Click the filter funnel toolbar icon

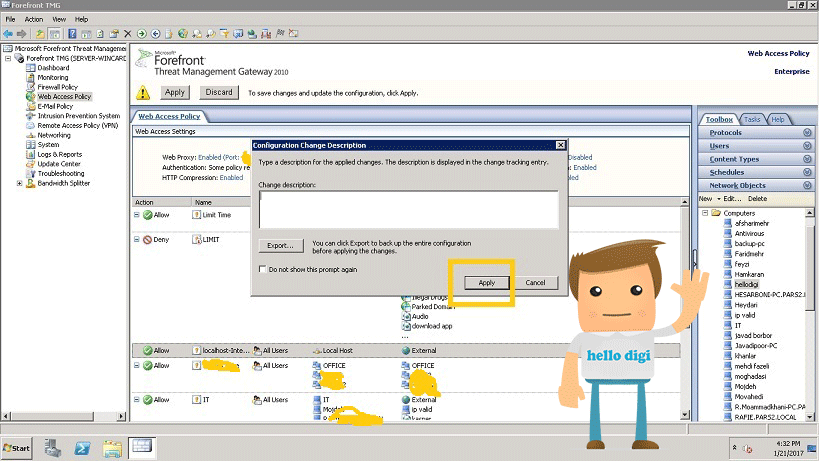[x=224, y=34]
